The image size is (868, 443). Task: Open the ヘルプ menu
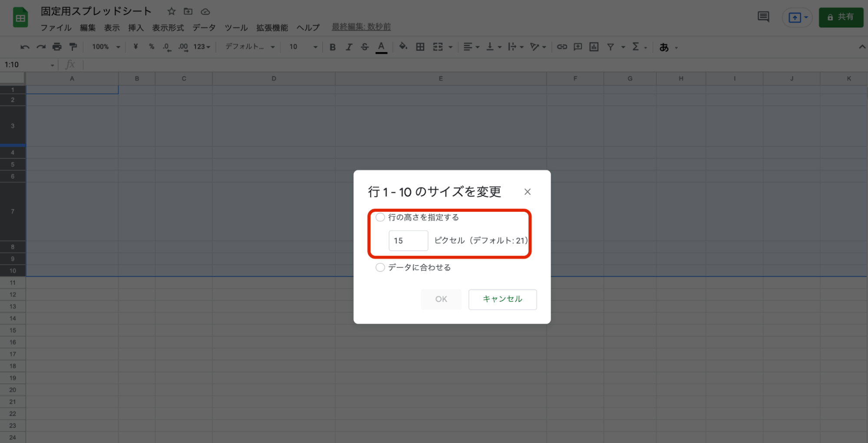[308, 28]
